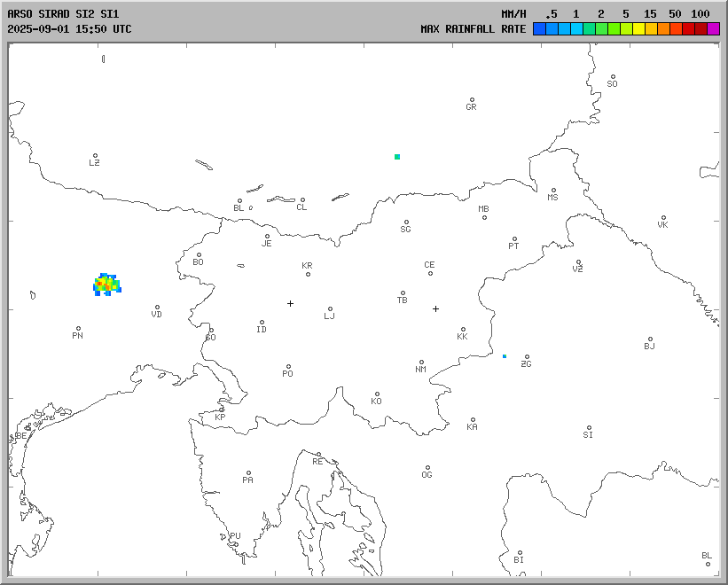
Task: Click the JE city marker
Action: [x=267, y=236]
